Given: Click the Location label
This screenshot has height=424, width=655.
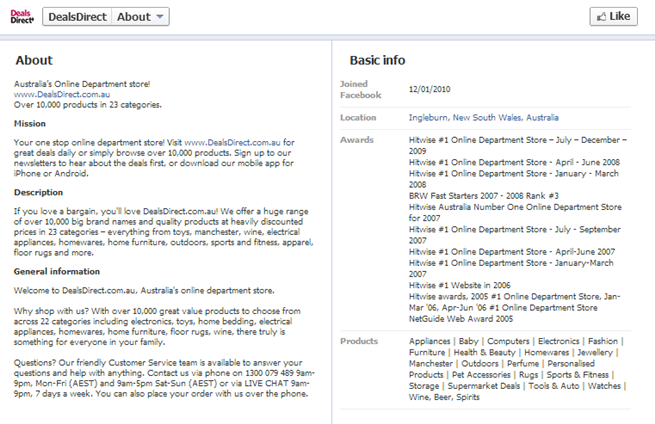Looking at the screenshot, I should [x=358, y=118].
